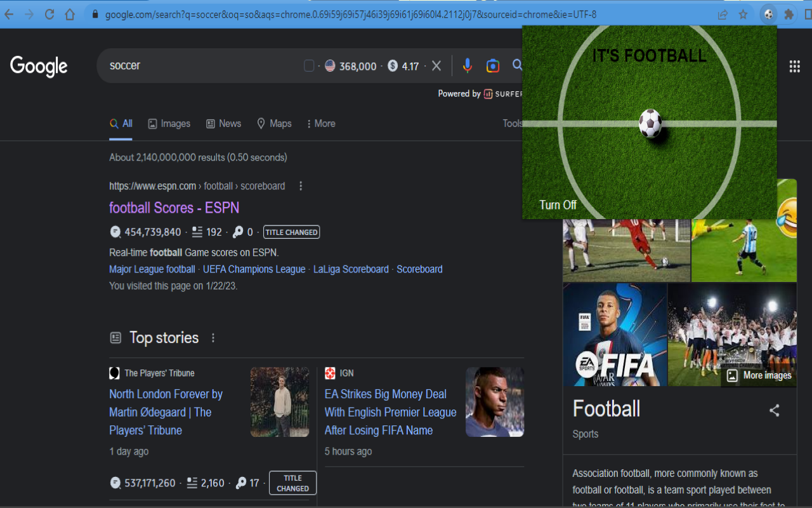Open the LaLiga Scoreboard sitelink
This screenshot has height=508, width=812.
pyautogui.click(x=351, y=269)
